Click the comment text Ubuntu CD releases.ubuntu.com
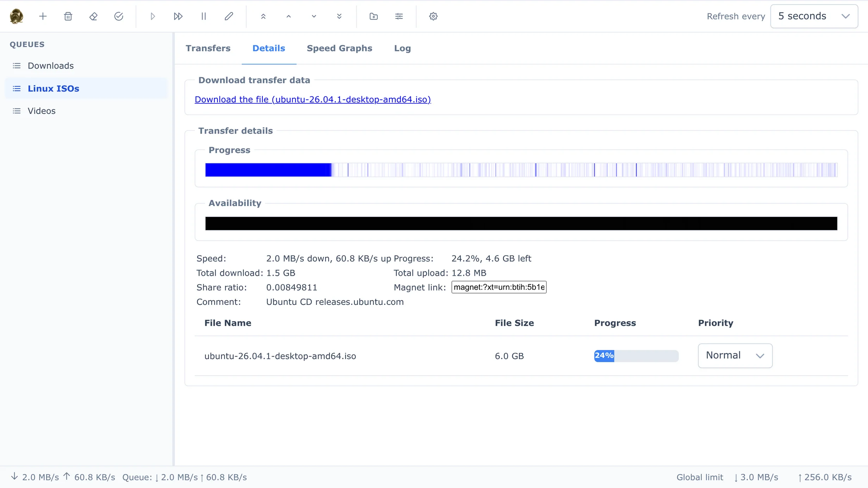868x488 pixels. coord(335,302)
